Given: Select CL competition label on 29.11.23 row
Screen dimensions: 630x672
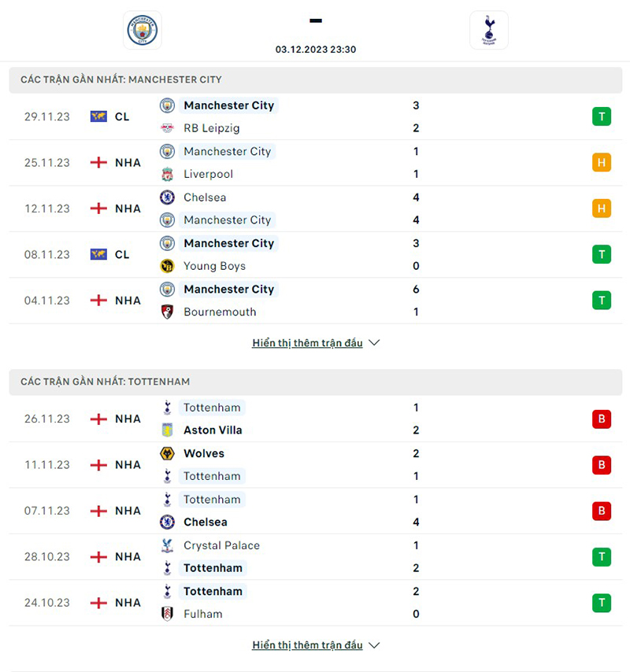Looking at the screenshot, I should [122, 117].
